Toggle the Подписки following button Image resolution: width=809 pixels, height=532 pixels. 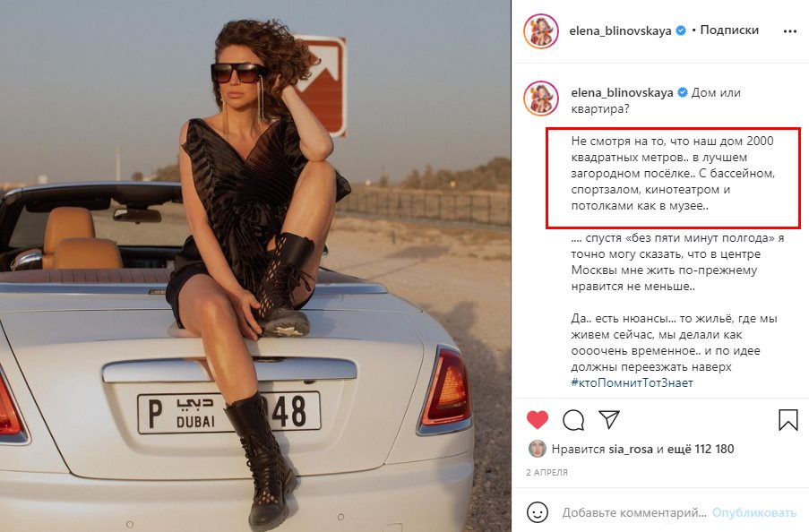pos(729,30)
